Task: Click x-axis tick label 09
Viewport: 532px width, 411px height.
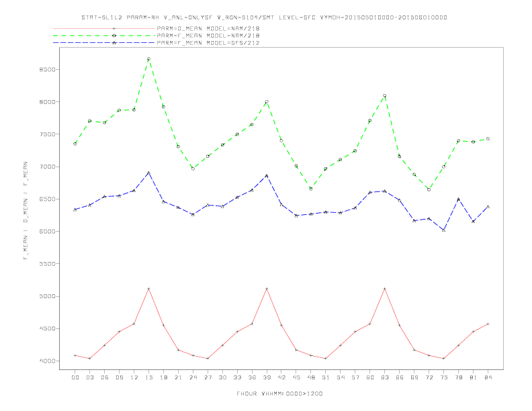Action: click(x=119, y=377)
